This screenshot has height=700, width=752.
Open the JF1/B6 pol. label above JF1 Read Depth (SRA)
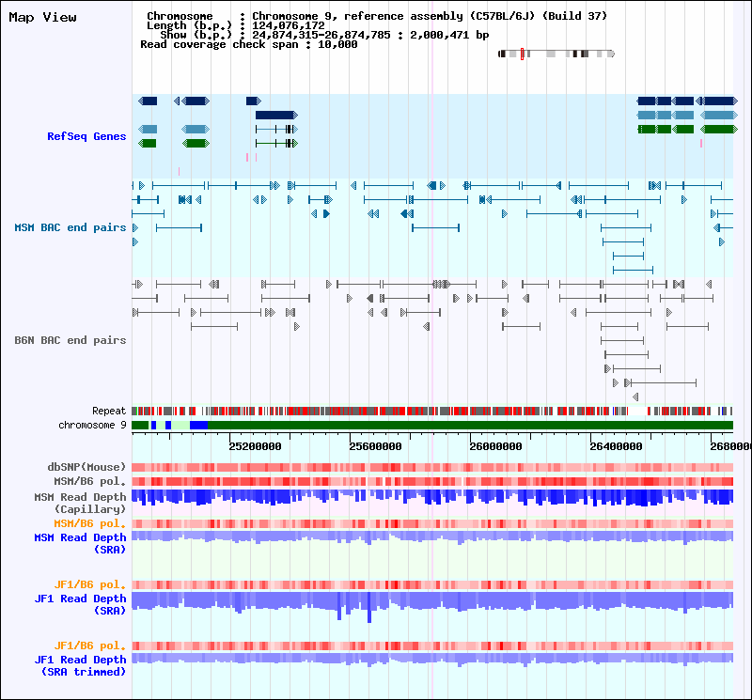click(x=89, y=584)
